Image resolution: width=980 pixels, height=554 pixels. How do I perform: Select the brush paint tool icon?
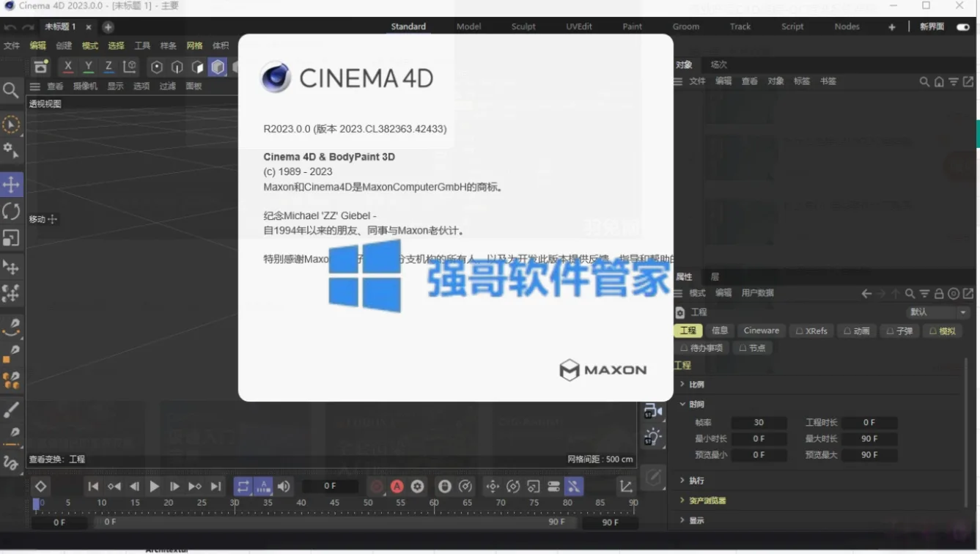[x=11, y=410]
